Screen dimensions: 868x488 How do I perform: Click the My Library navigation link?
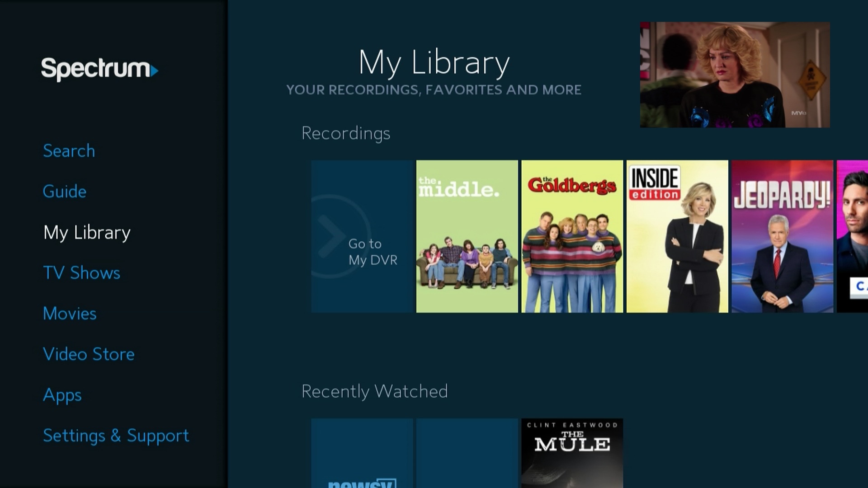point(86,232)
